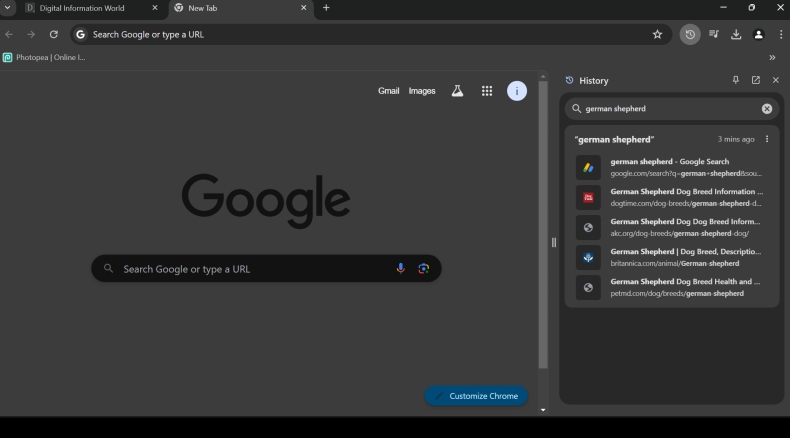This screenshot has width=790, height=438.
Task: Search by image with Google Lens icon
Action: click(423, 268)
